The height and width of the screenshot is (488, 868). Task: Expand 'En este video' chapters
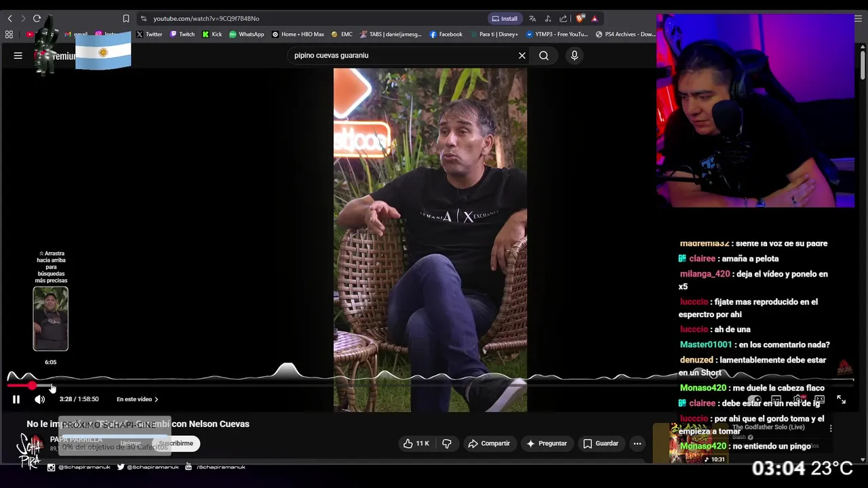[x=137, y=399]
